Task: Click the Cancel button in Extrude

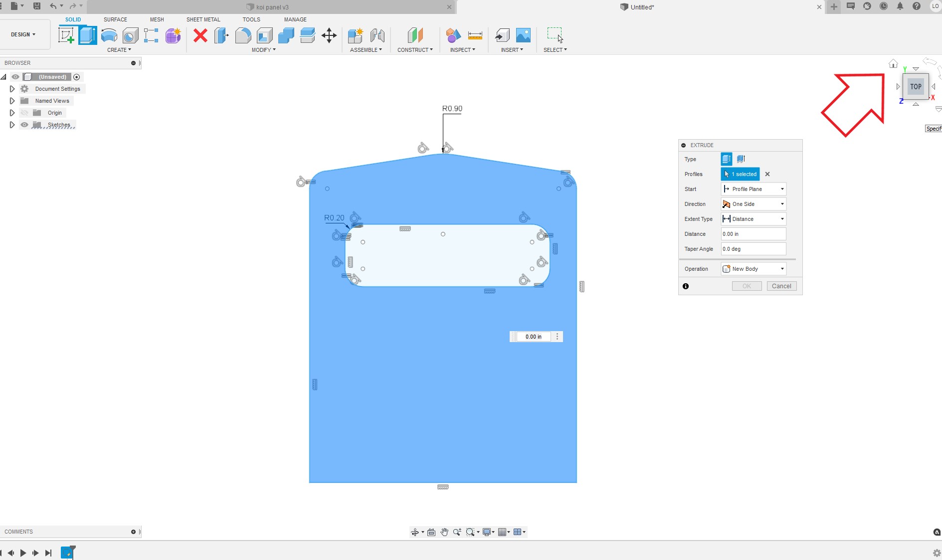Action: click(781, 286)
